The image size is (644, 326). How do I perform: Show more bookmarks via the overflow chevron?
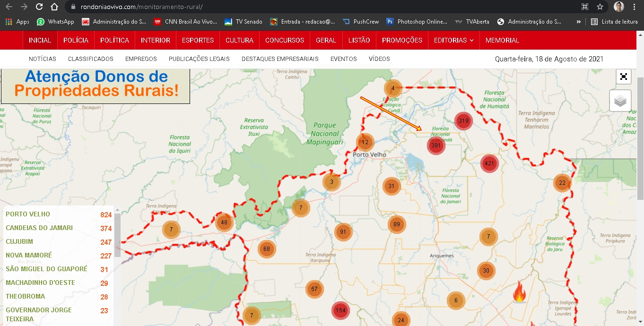(579, 22)
